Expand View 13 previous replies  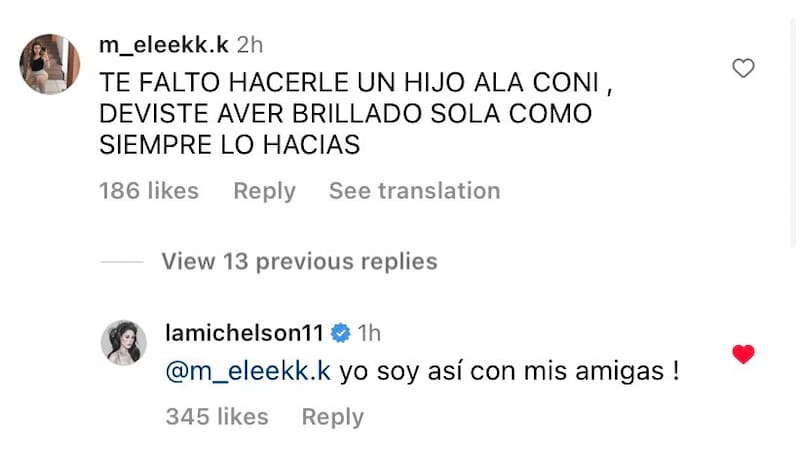(299, 262)
